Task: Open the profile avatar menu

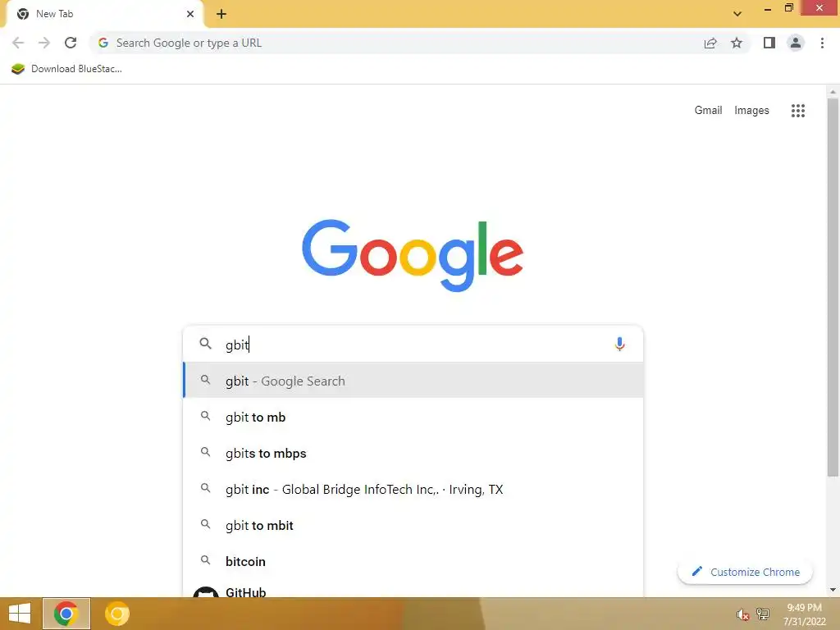Action: tap(796, 43)
